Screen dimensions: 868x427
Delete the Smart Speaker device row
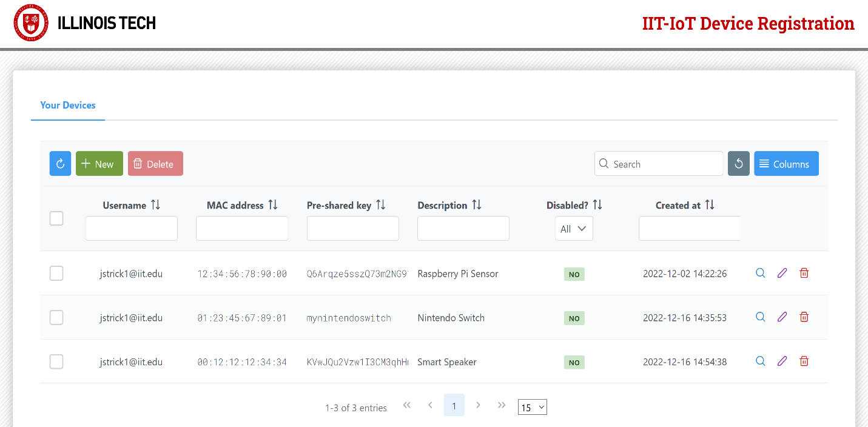(x=804, y=361)
